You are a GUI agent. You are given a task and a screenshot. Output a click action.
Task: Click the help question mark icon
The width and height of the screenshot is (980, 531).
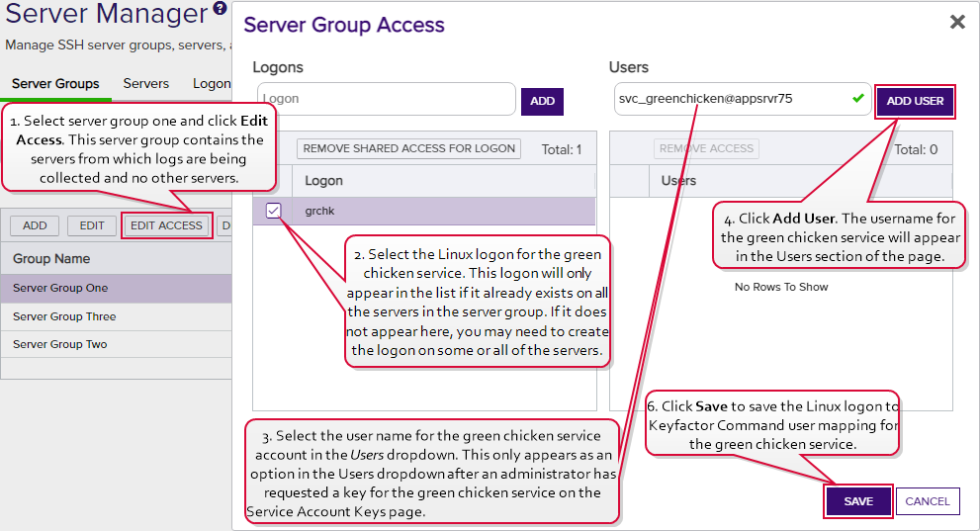tap(220, 11)
